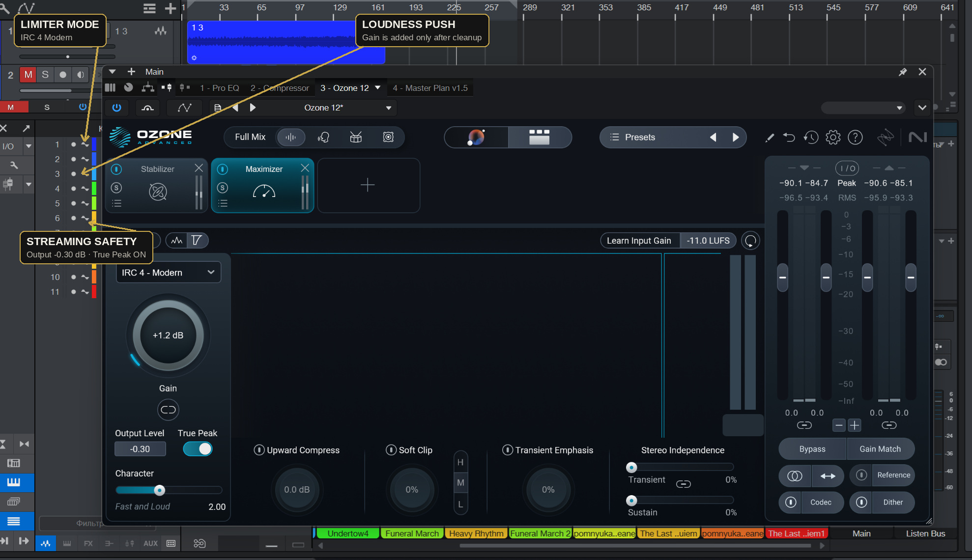Go to next Ozone preset arrow
The width and height of the screenshot is (972, 560).
[736, 137]
